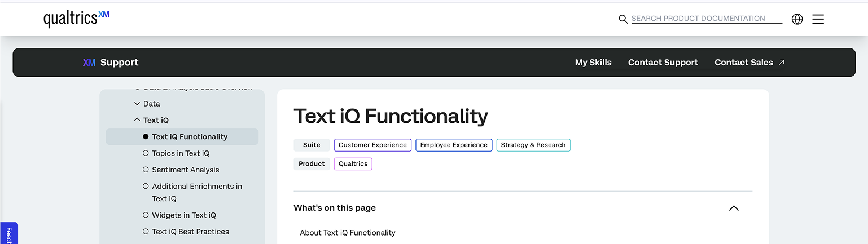The width and height of the screenshot is (868, 244).
Task: Open the language globe selector
Action: pos(797,19)
